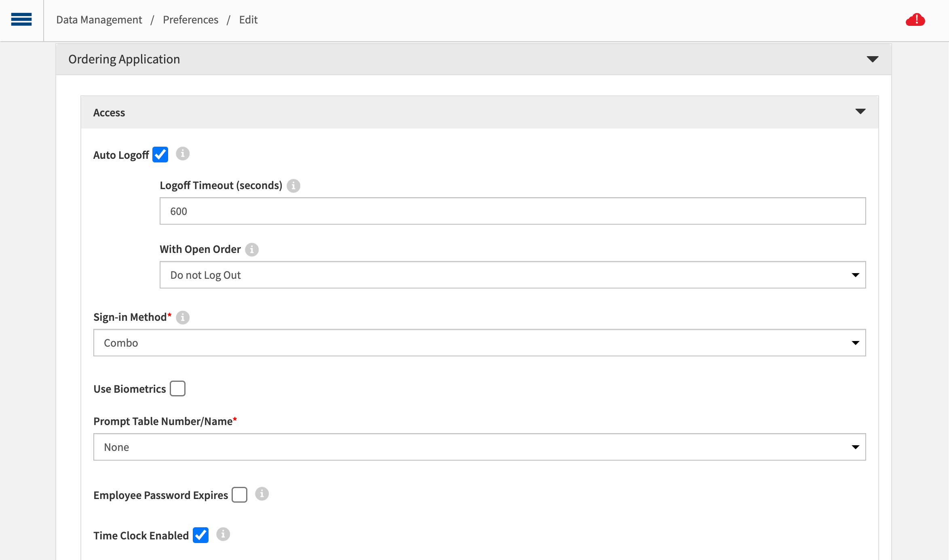949x560 pixels.
Task: Click the Auto Logoff info icon
Action: [x=183, y=154]
